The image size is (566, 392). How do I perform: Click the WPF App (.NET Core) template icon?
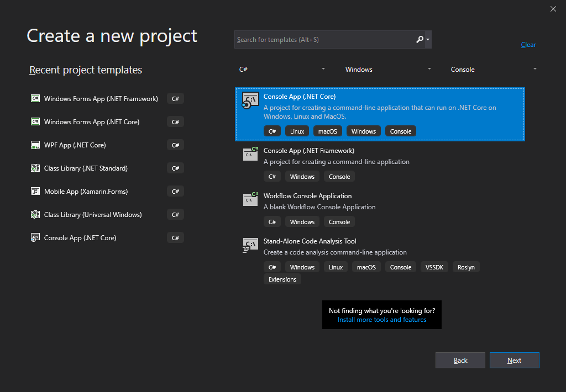click(x=35, y=145)
